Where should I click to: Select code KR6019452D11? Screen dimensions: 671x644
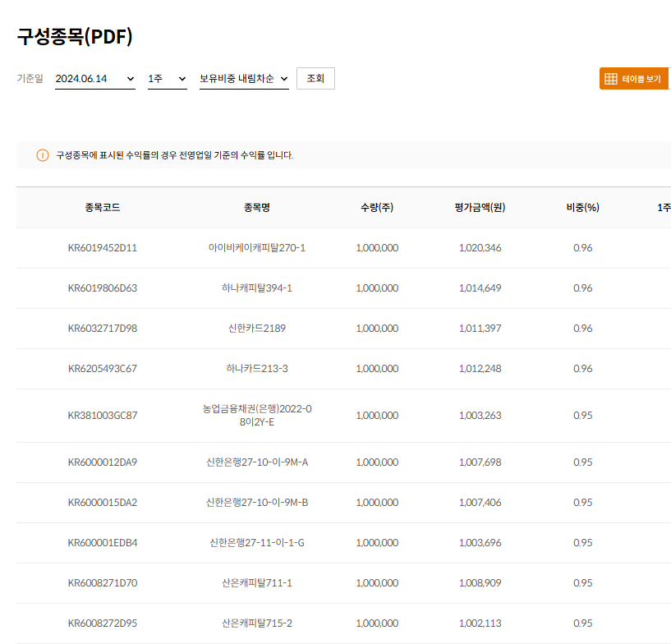click(x=103, y=248)
